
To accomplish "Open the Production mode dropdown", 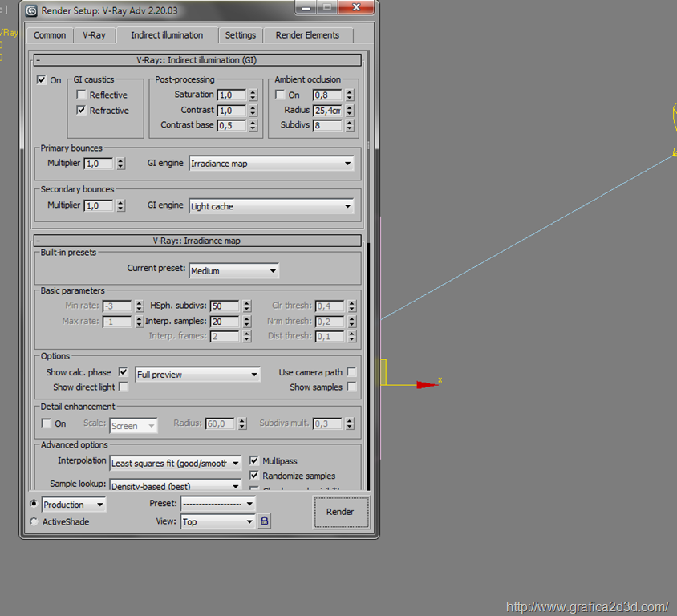I will pyautogui.click(x=74, y=505).
